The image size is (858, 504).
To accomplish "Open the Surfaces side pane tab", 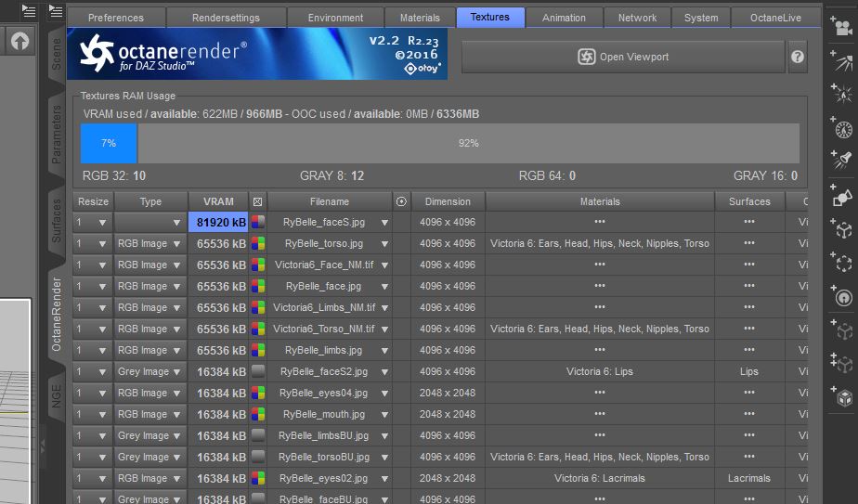I will click(57, 221).
